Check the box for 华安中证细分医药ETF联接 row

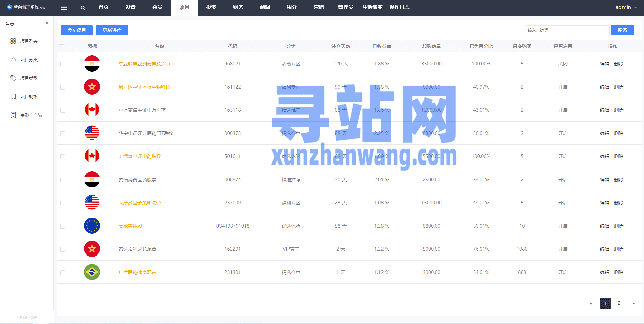[x=63, y=134]
